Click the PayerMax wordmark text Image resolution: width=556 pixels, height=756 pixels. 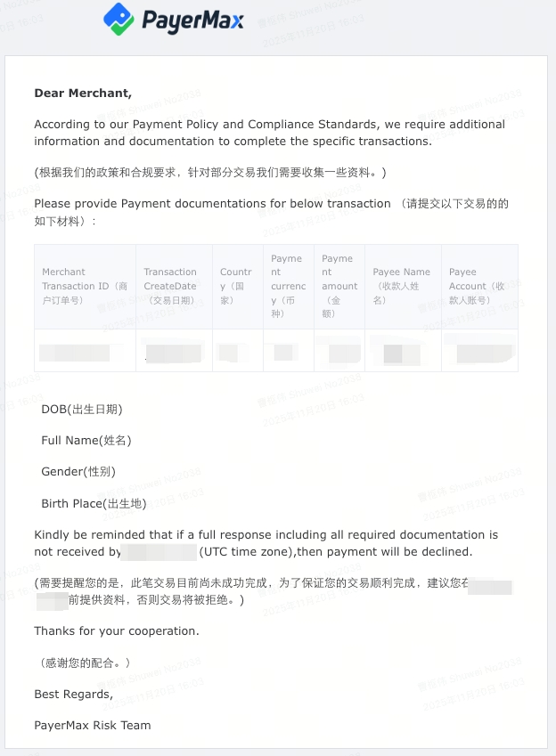tap(191, 20)
